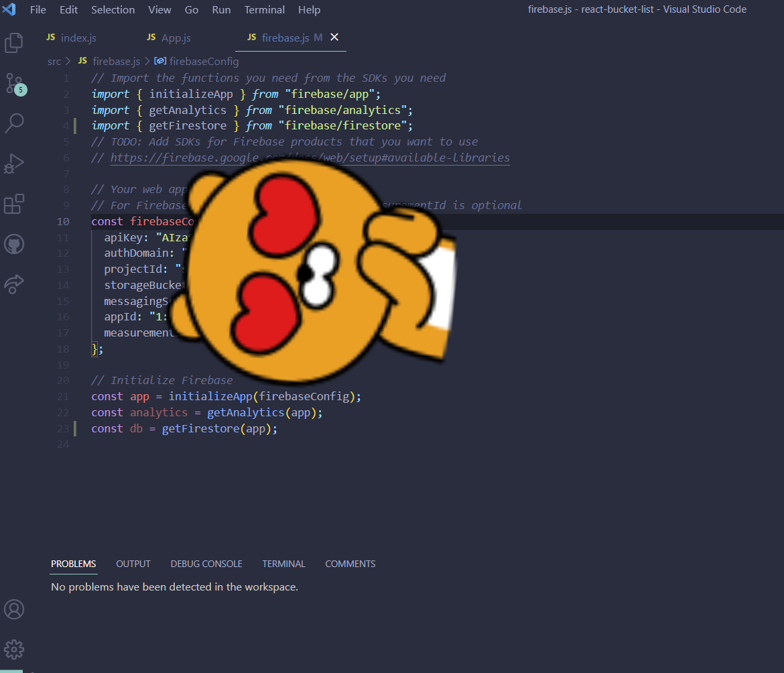Viewport: 784px width, 673px height.
Task: Open the Live Share icon
Action: point(14,284)
